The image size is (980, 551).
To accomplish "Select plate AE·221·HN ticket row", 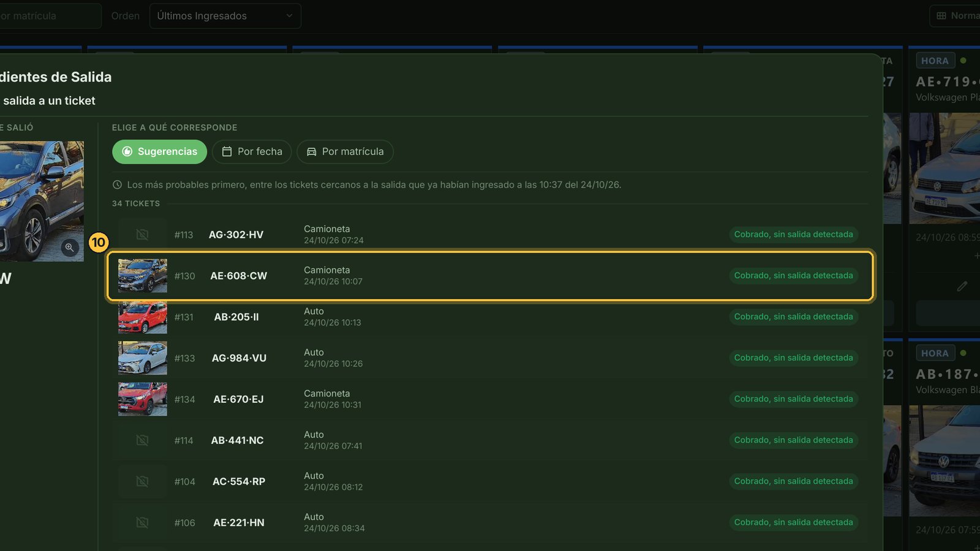I will click(x=490, y=522).
